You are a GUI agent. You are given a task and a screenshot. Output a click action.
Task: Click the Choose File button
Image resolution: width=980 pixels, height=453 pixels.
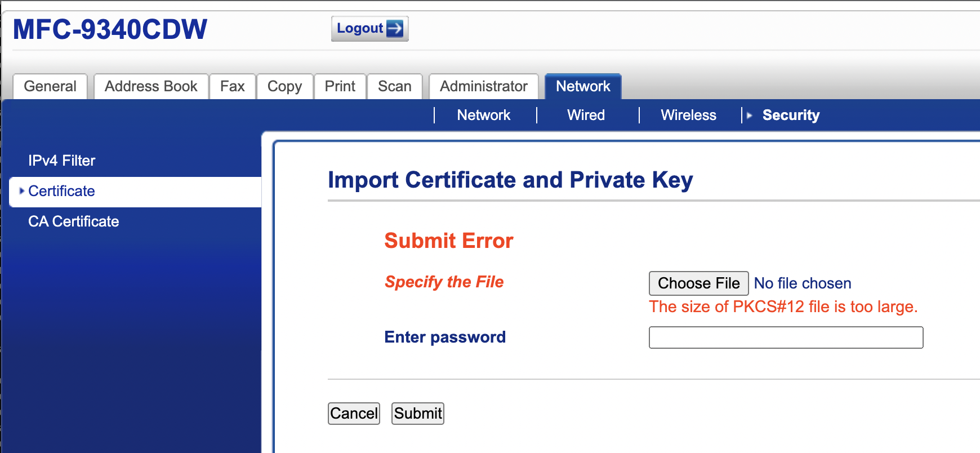click(x=698, y=283)
